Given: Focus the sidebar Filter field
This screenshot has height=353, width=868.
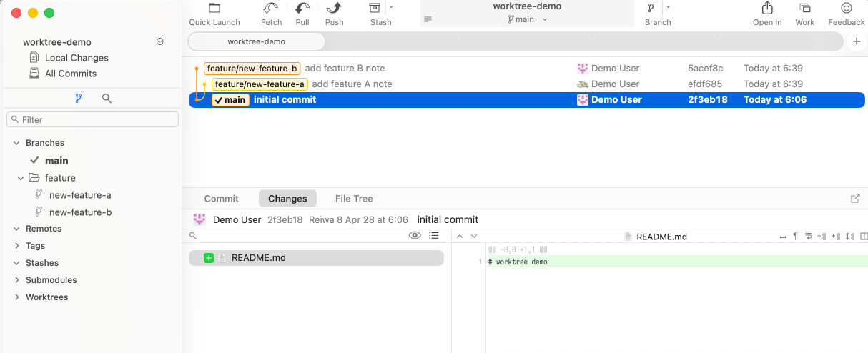Looking at the screenshot, I should pyautogui.click(x=92, y=119).
